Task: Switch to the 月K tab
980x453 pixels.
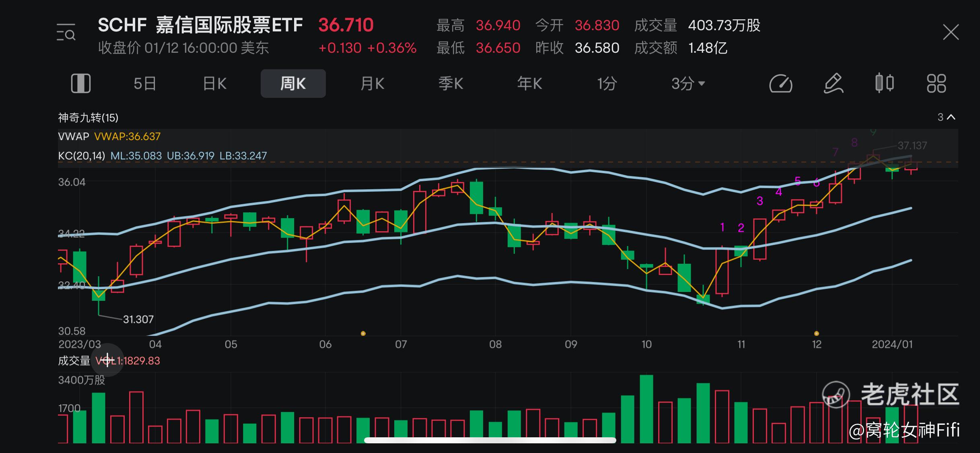Action: click(372, 84)
